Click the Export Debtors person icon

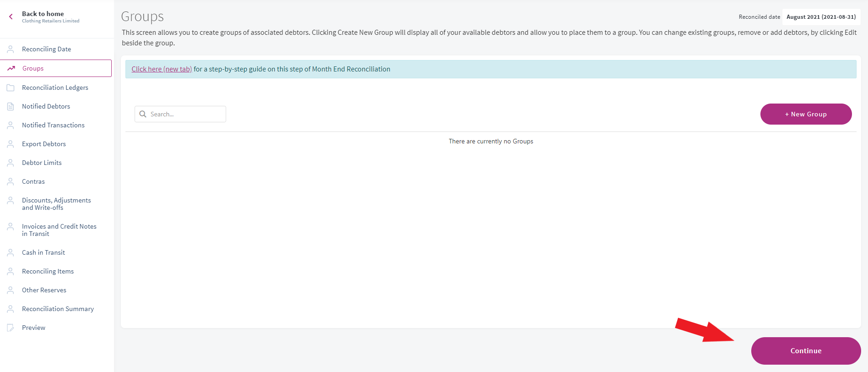pyautogui.click(x=11, y=144)
